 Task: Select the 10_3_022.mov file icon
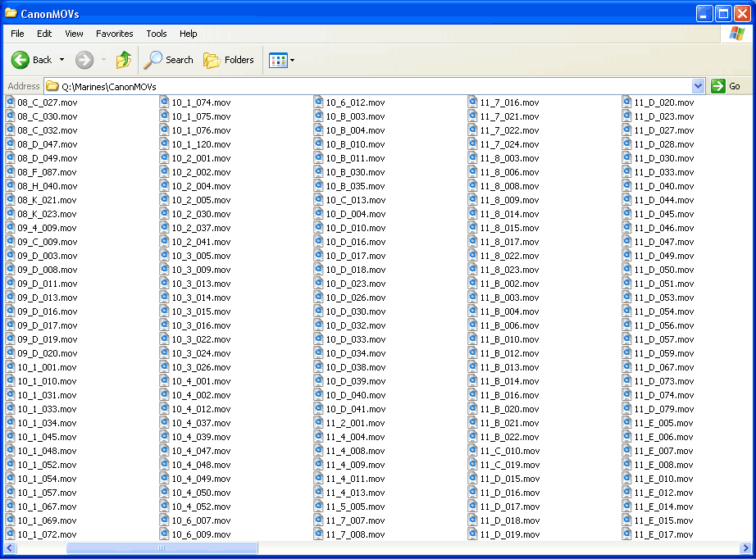click(x=165, y=339)
